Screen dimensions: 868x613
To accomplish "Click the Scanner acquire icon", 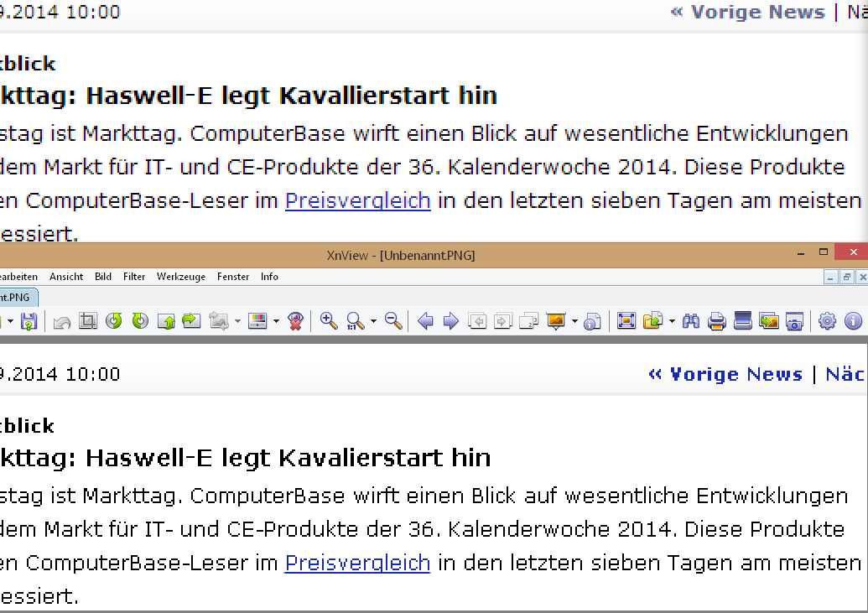I will (x=742, y=321).
